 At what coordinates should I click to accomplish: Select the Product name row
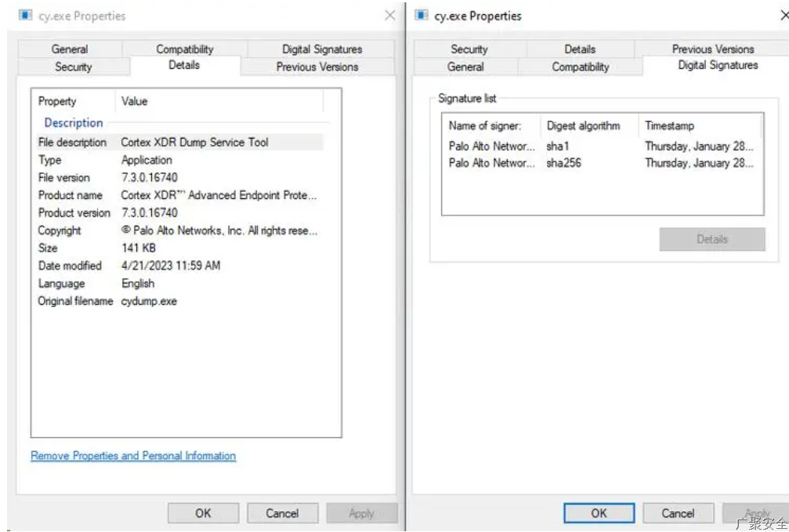(179, 195)
